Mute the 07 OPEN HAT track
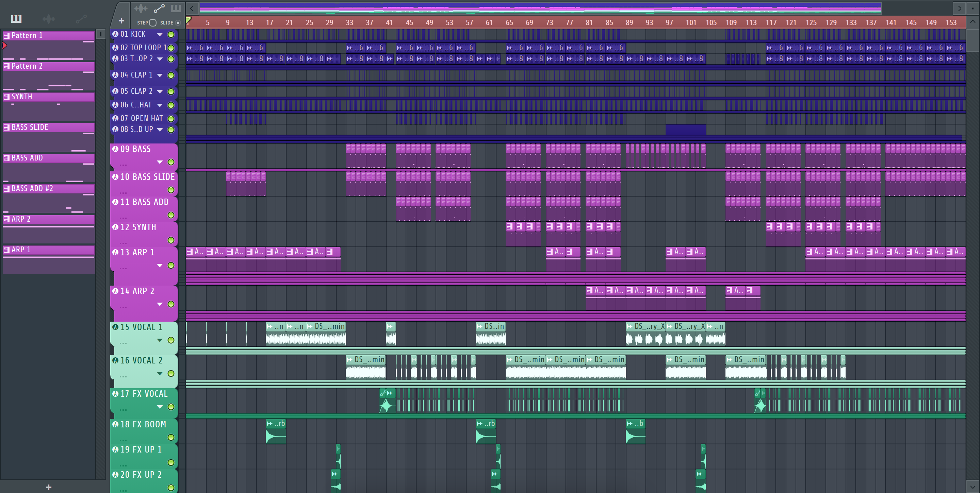Viewport: 980px width, 493px height. [171, 119]
